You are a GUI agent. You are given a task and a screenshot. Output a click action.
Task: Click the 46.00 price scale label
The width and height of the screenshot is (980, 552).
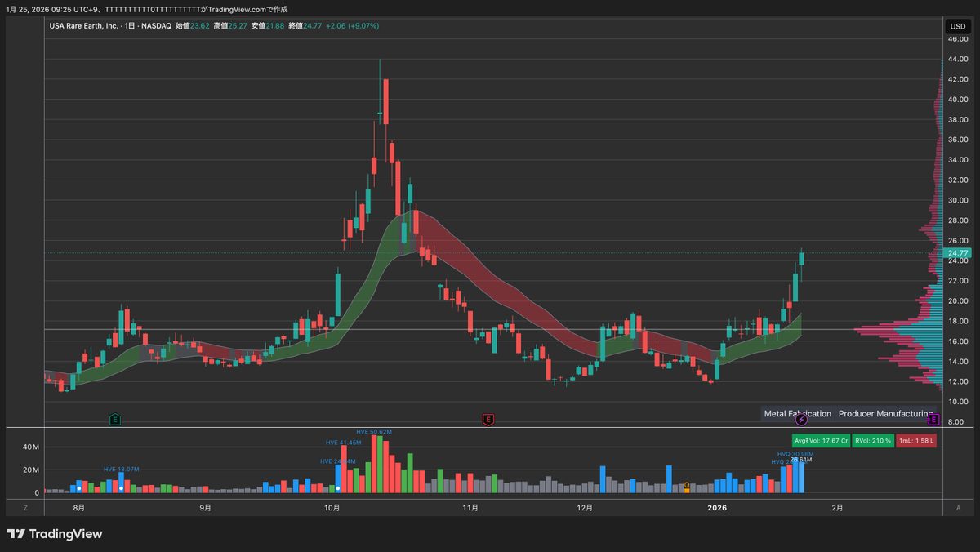coord(958,39)
